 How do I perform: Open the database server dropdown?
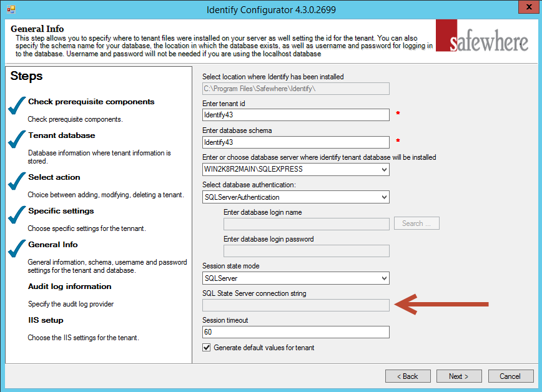pyautogui.click(x=384, y=169)
